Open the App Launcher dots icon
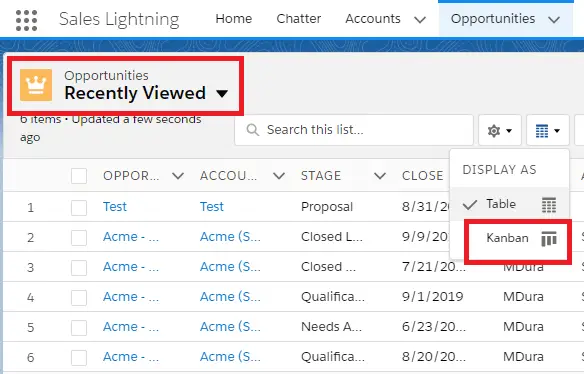Screen dimensions: 584x374 (26, 20)
